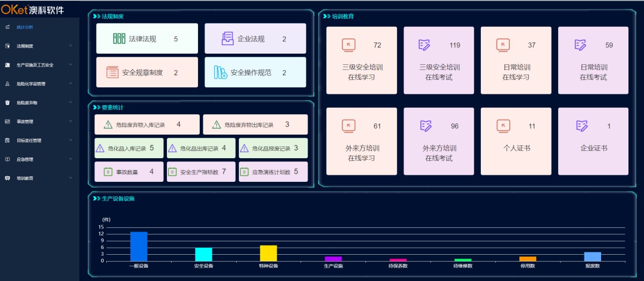The height and width of the screenshot is (281, 644).
Task: Click the 安全规章制度 card label text
Action: (142, 73)
